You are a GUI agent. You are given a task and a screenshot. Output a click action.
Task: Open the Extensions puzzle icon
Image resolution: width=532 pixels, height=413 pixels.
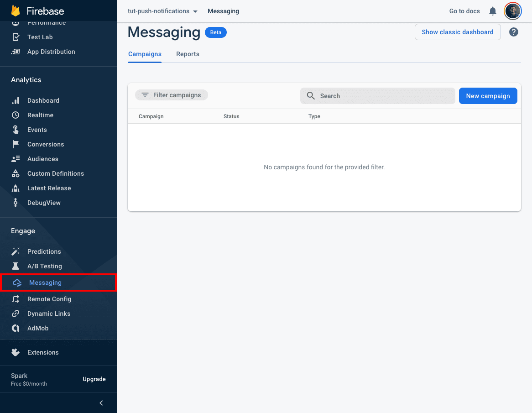(16, 352)
